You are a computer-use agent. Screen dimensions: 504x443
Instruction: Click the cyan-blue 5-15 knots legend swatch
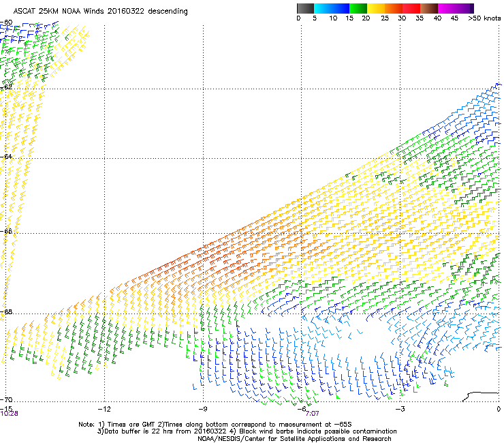coord(332,8)
